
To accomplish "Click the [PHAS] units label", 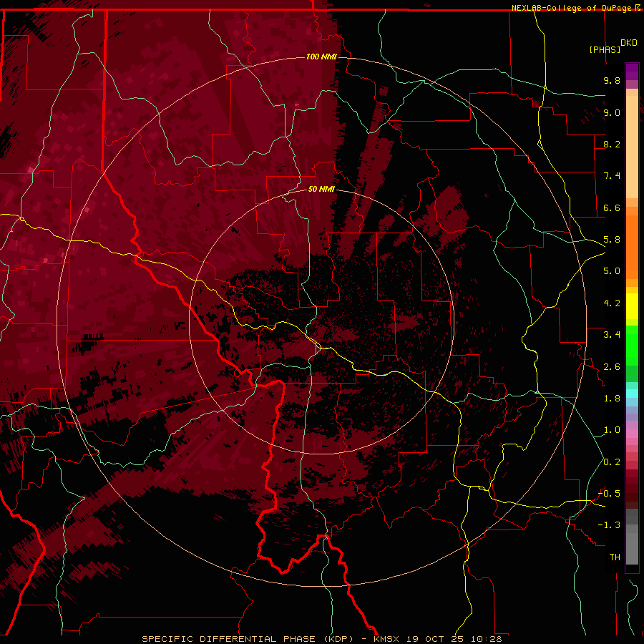I will point(605,50).
